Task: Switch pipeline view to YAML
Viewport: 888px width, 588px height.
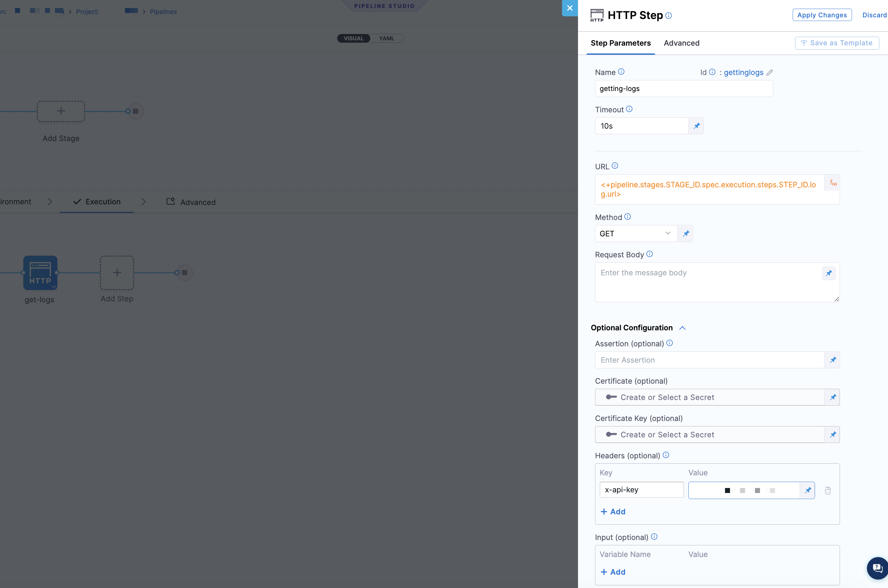Action: coord(386,38)
